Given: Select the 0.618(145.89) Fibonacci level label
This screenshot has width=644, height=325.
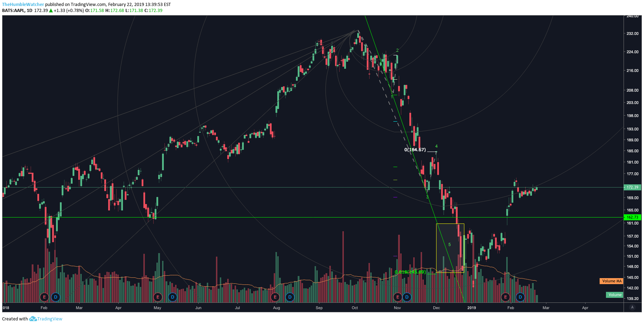Looking at the screenshot, I should (x=410, y=272).
